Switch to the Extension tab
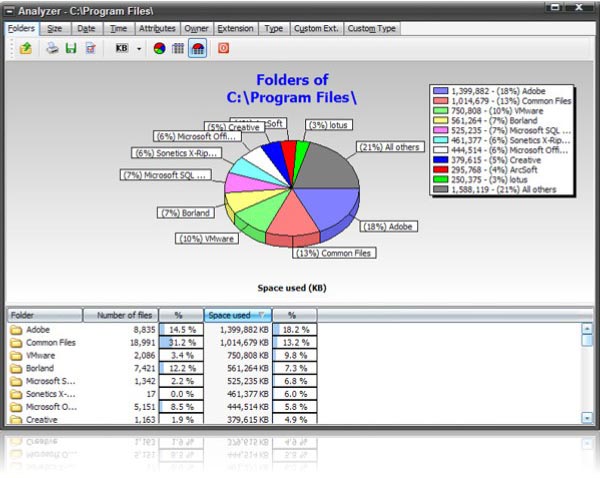 tap(235, 29)
